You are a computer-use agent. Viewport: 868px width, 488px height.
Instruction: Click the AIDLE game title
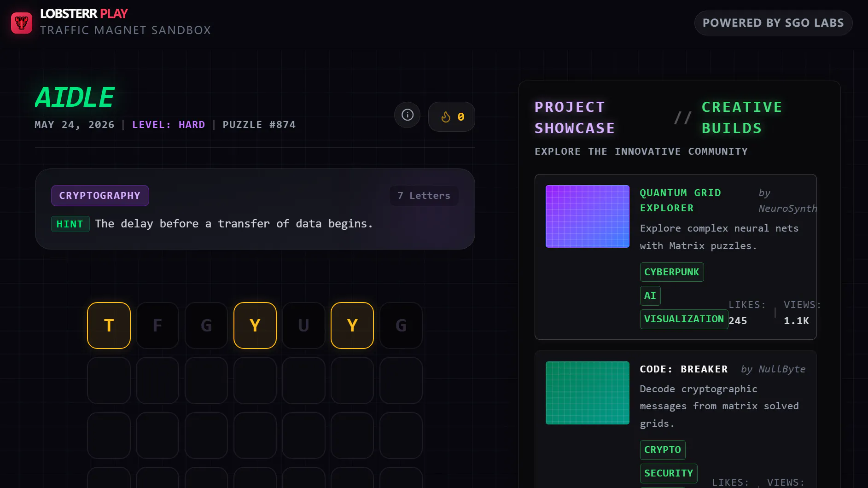pos(75,97)
